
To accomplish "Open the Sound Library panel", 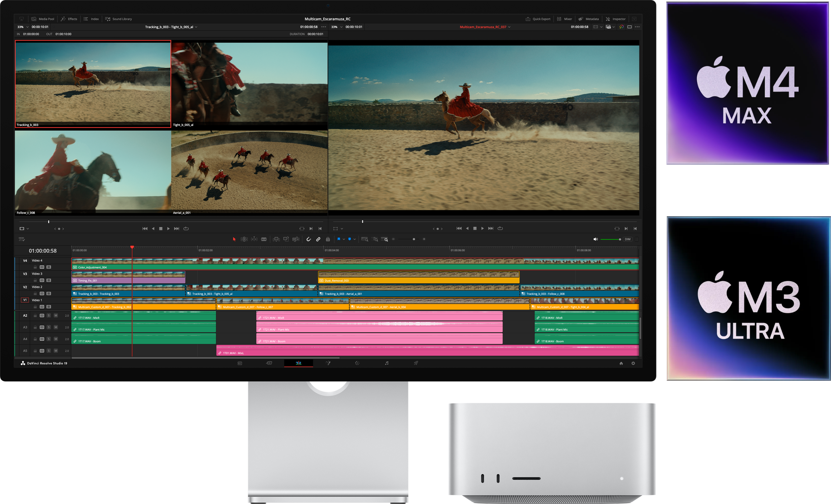I will (x=118, y=19).
